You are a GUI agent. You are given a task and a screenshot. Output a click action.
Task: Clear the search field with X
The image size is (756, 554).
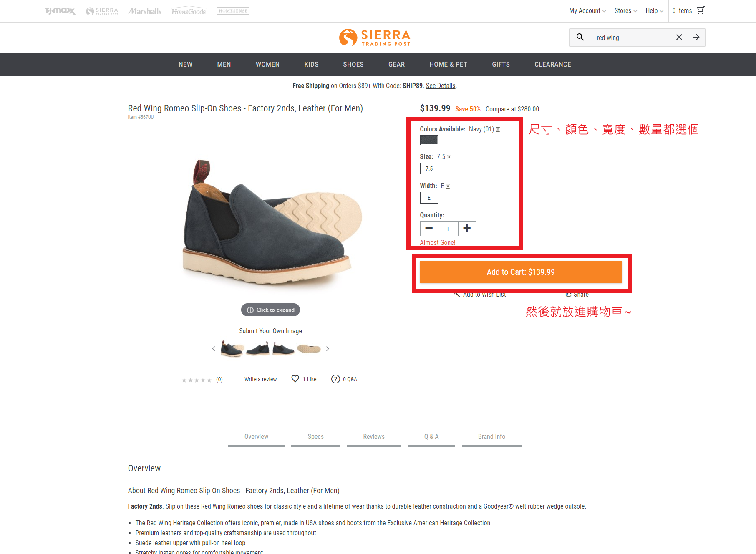tap(679, 37)
